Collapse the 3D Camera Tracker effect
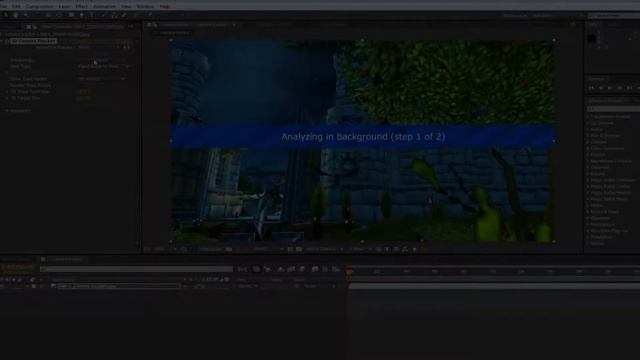The width and height of the screenshot is (640, 360). click(x=2, y=41)
